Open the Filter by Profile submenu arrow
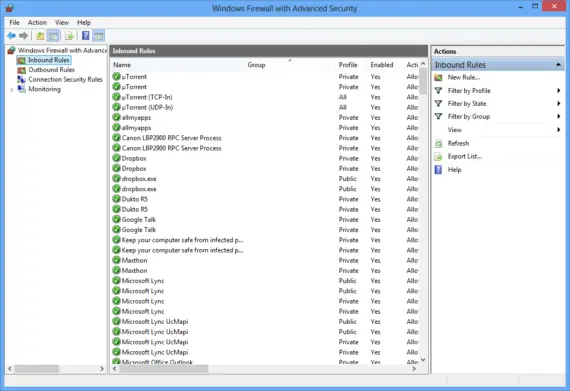The height and width of the screenshot is (391, 570). (x=559, y=90)
